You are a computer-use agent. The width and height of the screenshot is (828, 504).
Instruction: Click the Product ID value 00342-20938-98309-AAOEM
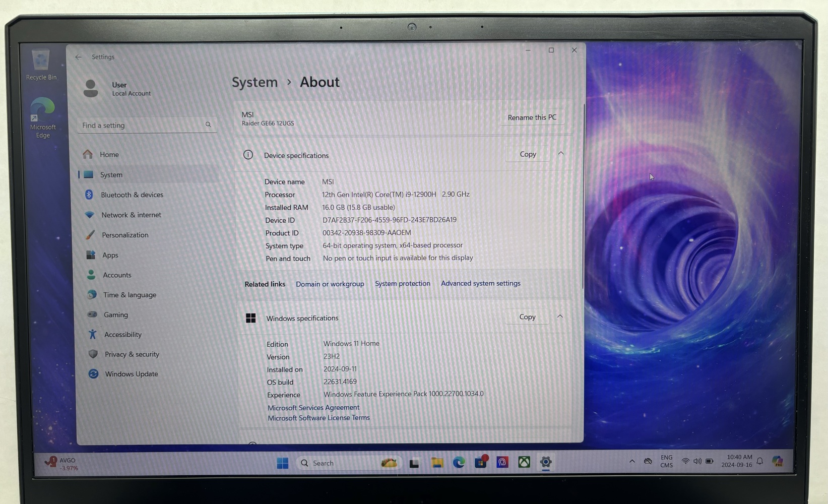[x=366, y=233]
